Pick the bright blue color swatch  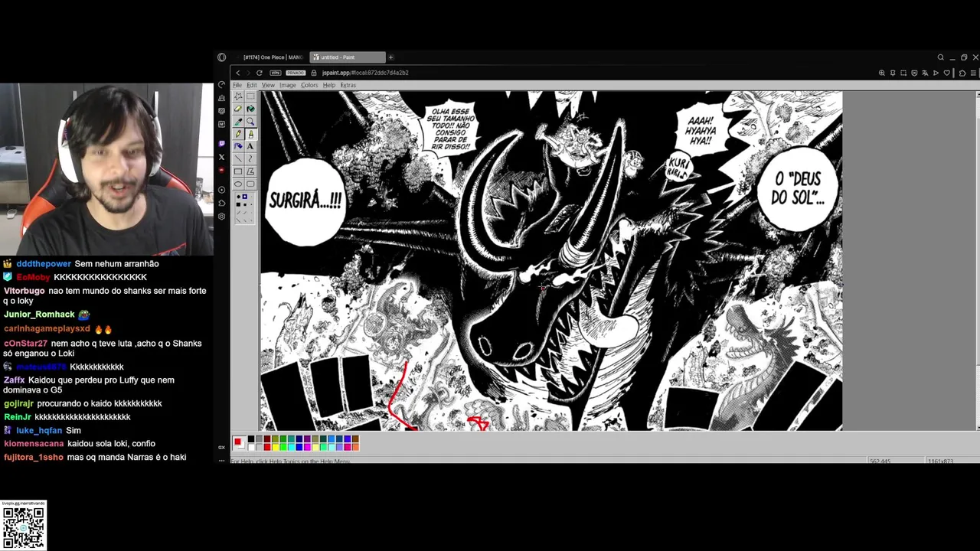(x=299, y=447)
